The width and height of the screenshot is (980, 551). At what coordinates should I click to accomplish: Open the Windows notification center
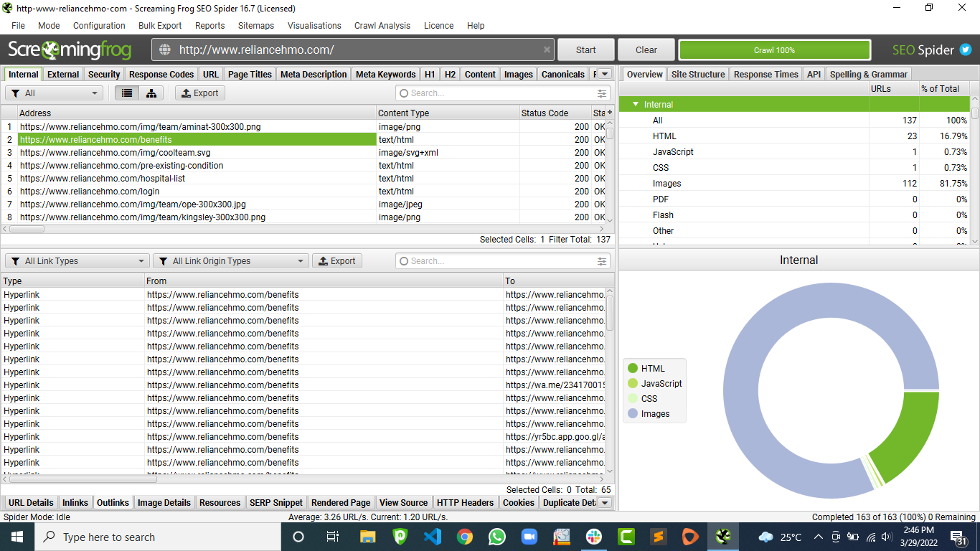(x=958, y=537)
